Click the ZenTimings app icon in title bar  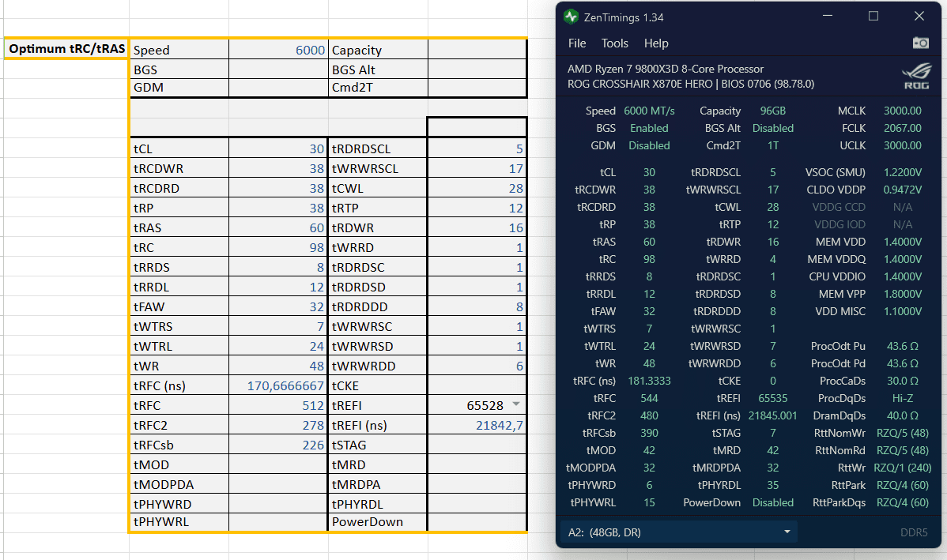[x=571, y=17]
